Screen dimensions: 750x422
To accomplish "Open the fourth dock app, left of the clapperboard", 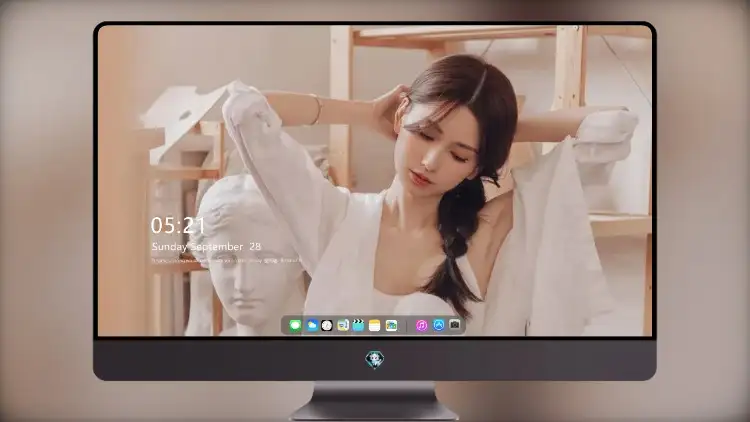I will pyautogui.click(x=342, y=325).
